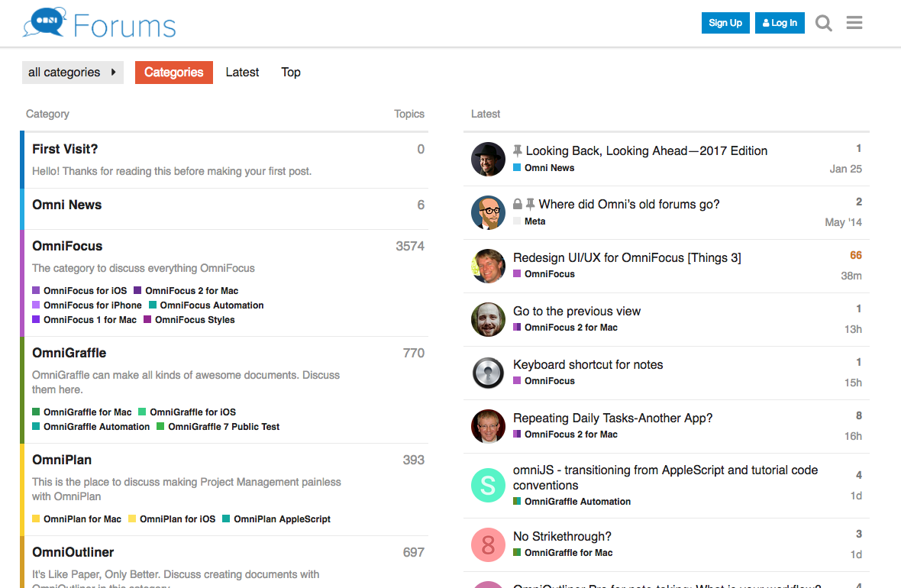Open OmniPlan for iOS subcategory
This screenshot has width=901, height=588.
tap(172, 519)
